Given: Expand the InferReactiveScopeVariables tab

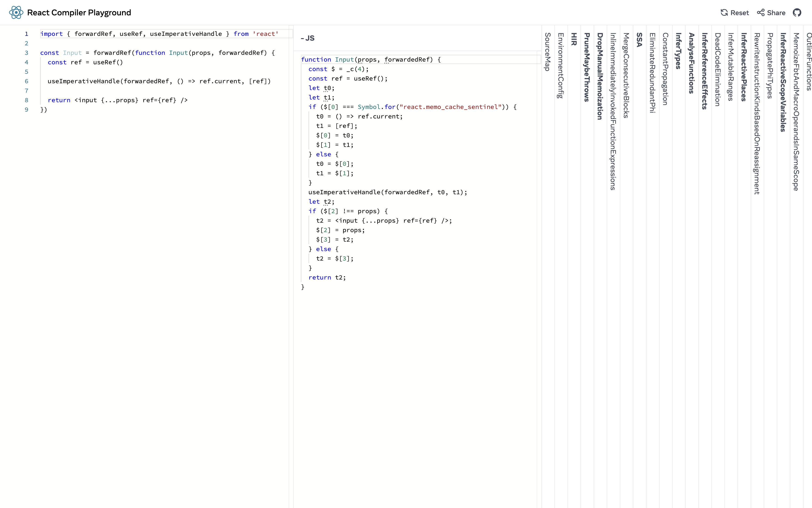Looking at the screenshot, I should (783, 82).
